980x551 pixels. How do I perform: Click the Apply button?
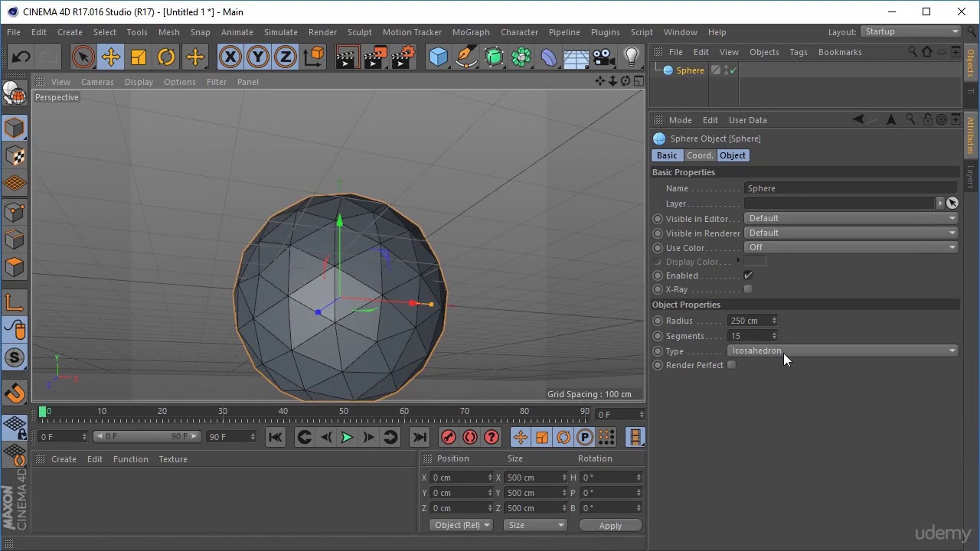click(610, 526)
